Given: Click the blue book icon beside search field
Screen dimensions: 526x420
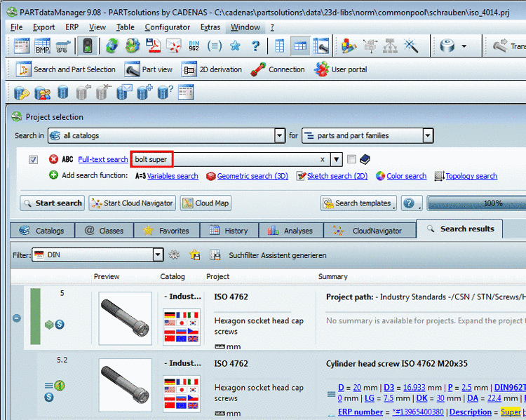Looking at the screenshot, I should pyautogui.click(x=365, y=159).
